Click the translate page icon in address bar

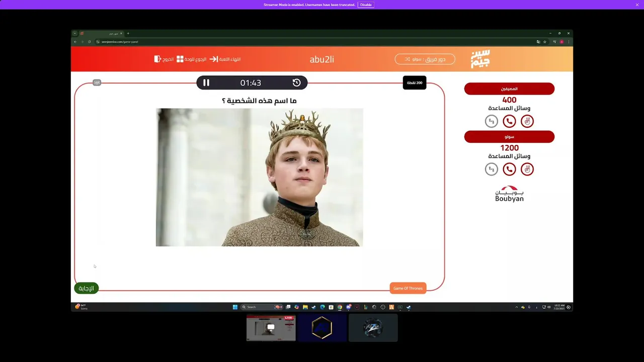click(538, 42)
